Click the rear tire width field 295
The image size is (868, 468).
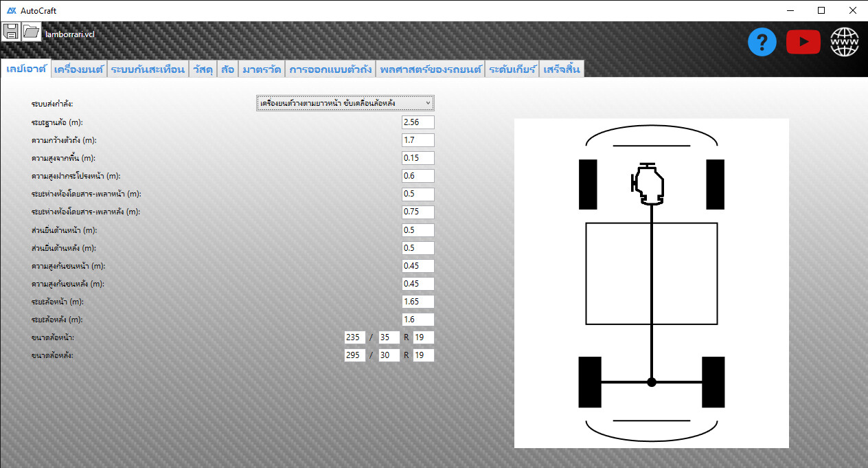(x=354, y=355)
